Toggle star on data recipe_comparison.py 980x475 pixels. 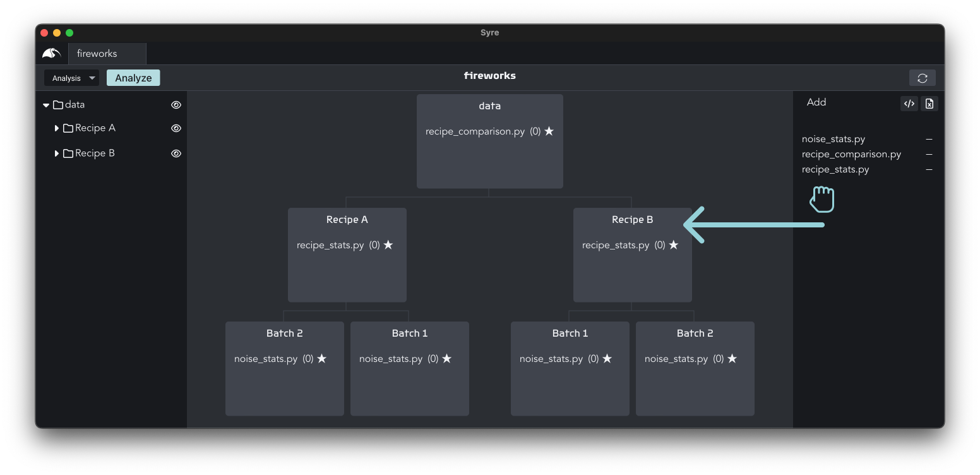(549, 131)
